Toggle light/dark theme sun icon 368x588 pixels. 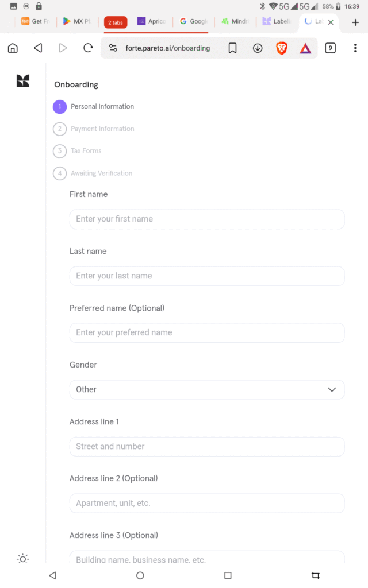click(23, 558)
